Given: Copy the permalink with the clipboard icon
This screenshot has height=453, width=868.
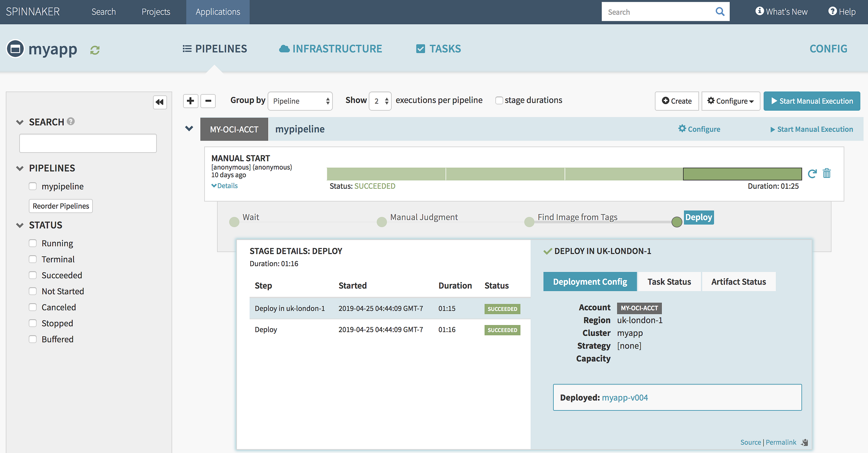Looking at the screenshot, I should click(804, 443).
